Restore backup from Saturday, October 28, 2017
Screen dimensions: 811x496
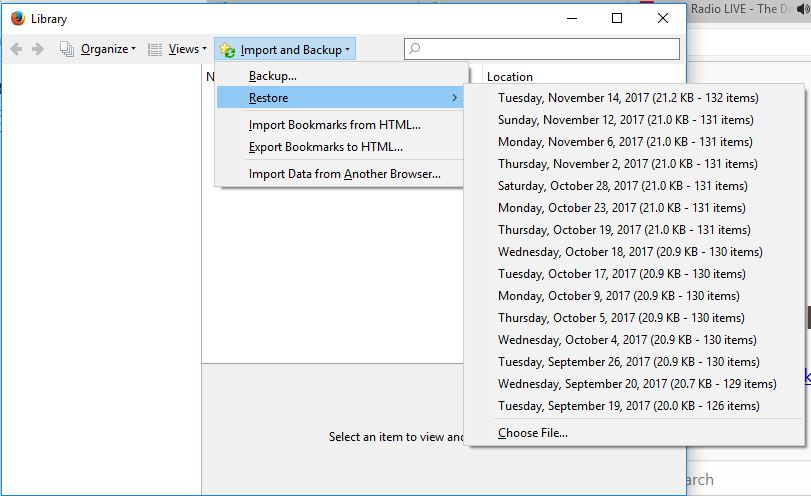point(635,186)
